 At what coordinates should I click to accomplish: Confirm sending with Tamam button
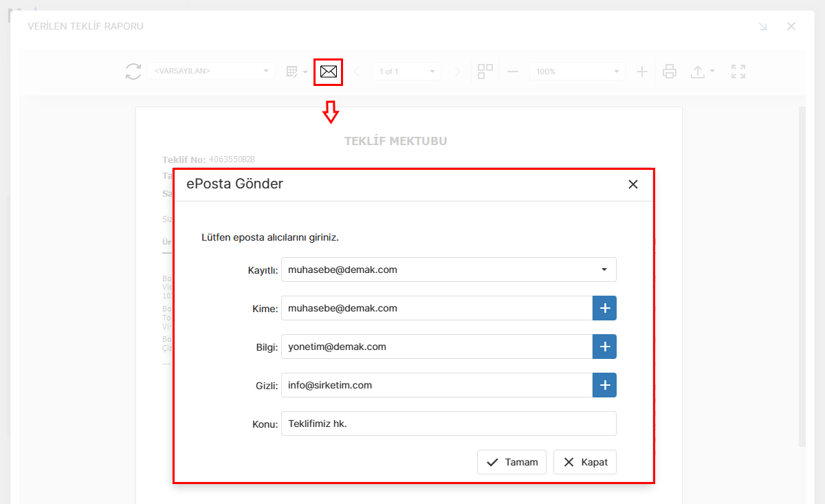(511, 462)
